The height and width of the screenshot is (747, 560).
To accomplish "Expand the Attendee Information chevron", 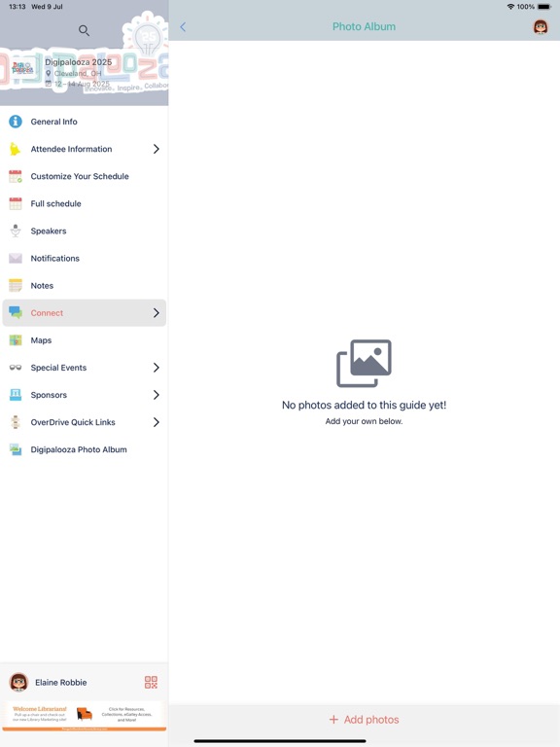I will (x=157, y=149).
